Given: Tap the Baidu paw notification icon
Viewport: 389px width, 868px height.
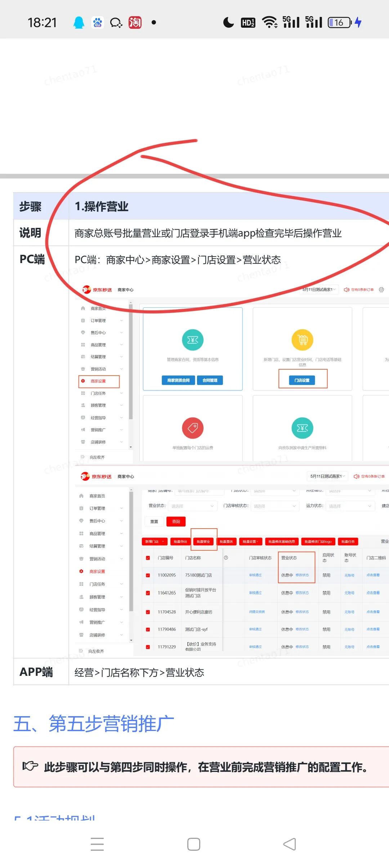Looking at the screenshot, I should point(97,23).
